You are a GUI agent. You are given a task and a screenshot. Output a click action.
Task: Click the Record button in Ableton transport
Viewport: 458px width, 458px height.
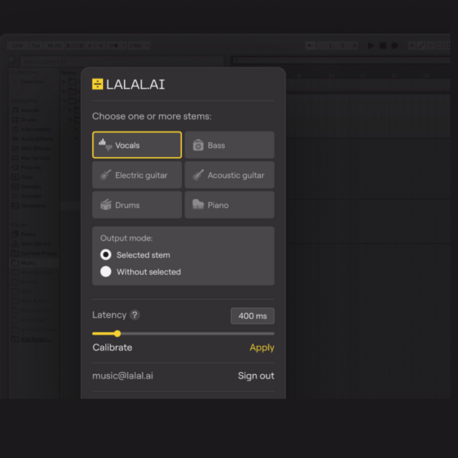point(394,45)
